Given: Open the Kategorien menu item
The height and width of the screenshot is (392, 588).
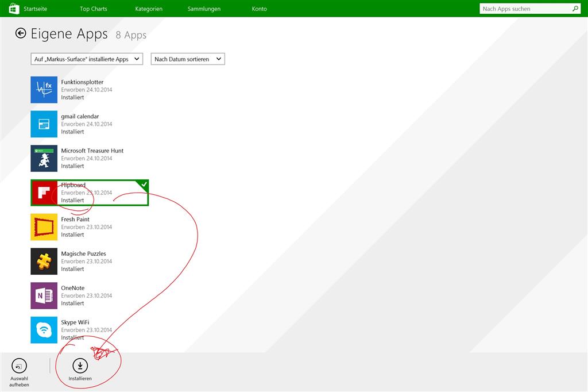Looking at the screenshot, I should click(149, 9).
